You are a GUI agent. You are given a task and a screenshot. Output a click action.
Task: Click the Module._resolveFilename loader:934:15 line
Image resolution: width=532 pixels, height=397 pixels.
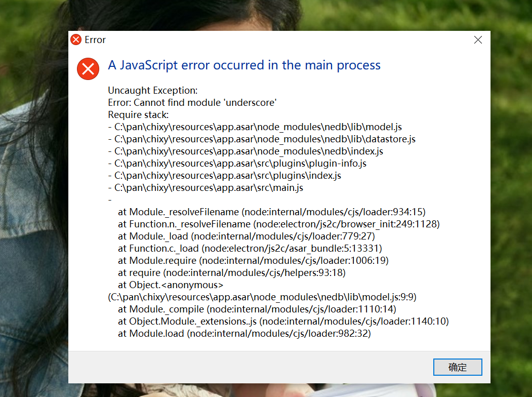271,212
